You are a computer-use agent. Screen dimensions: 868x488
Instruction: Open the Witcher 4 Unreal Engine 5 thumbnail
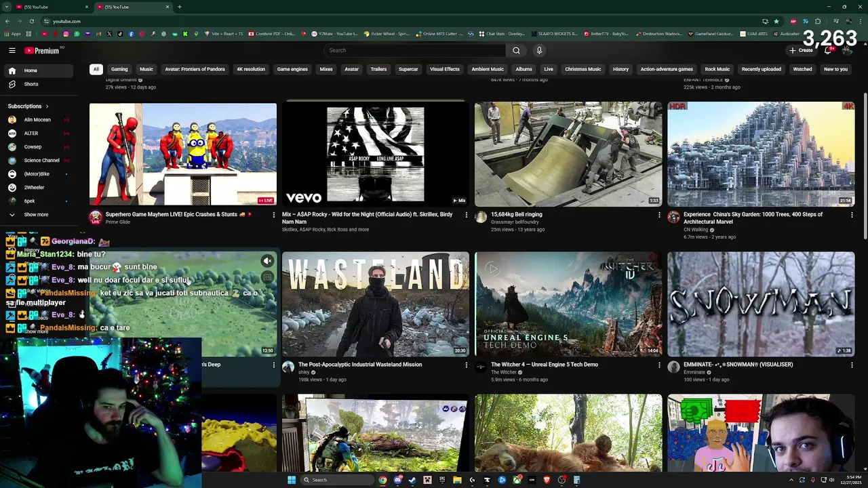click(568, 304)
